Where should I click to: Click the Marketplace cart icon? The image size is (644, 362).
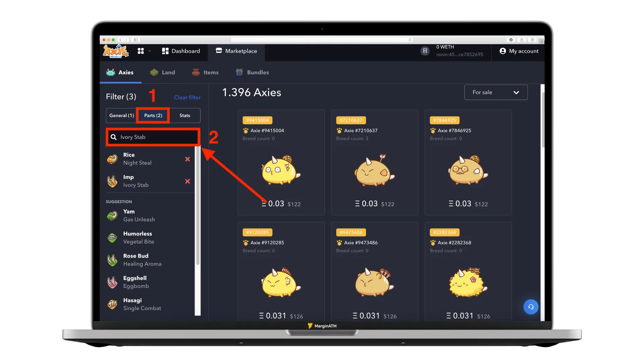click(x=218, y=50)
